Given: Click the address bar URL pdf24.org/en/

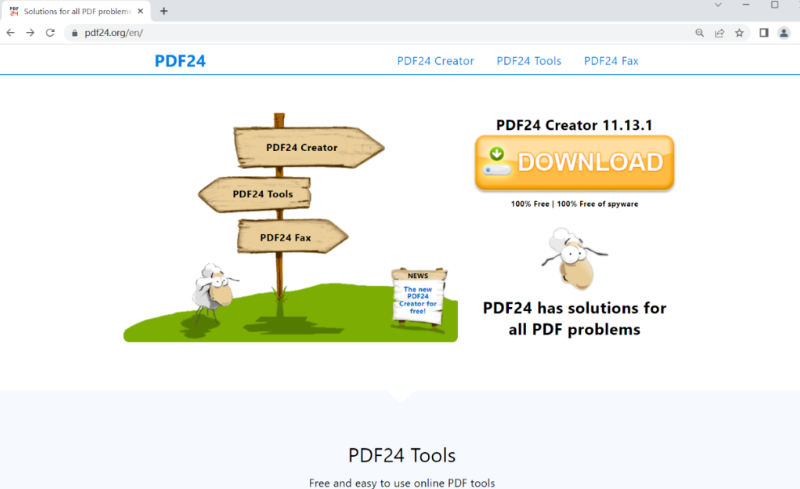Looking at the screenshot, I should tap(114, 33).
